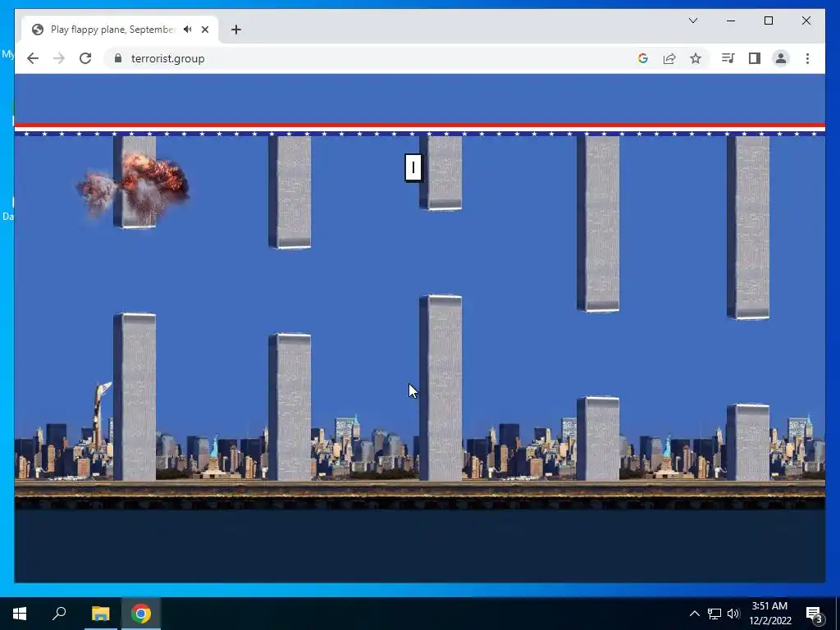This screenshot has height=630, width=840.
Task: Open Google search icon in the address bar
Action: pyautogui.click(x=643, y=58)
